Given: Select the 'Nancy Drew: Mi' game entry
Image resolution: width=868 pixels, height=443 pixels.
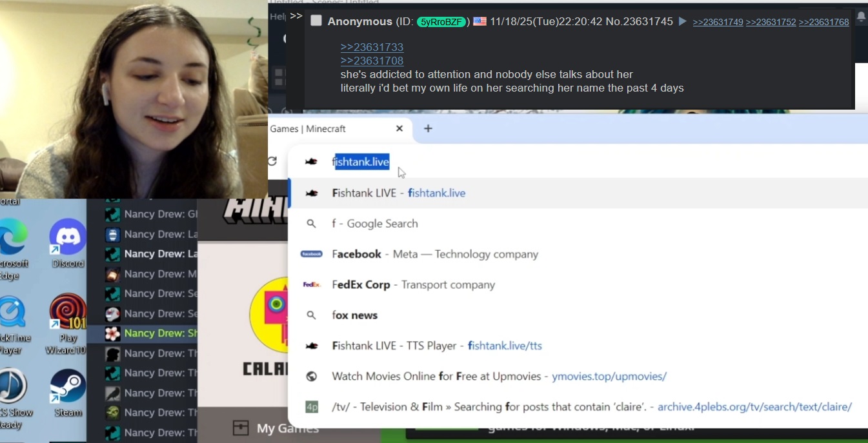Looking at the screenshot, I should pos(152,274).
